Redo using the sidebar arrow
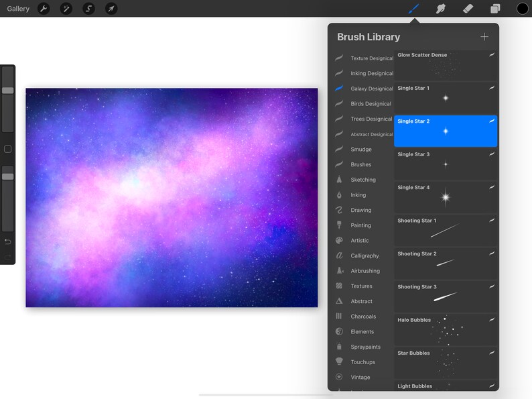The width and height of the screenshot is (532, 399). 8,257
